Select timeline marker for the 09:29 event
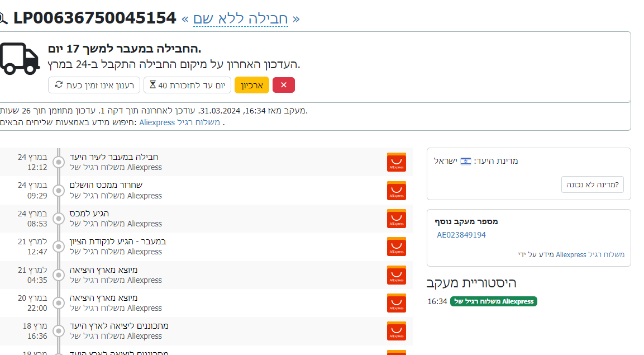The image size is (644, 355). [59, 191]
